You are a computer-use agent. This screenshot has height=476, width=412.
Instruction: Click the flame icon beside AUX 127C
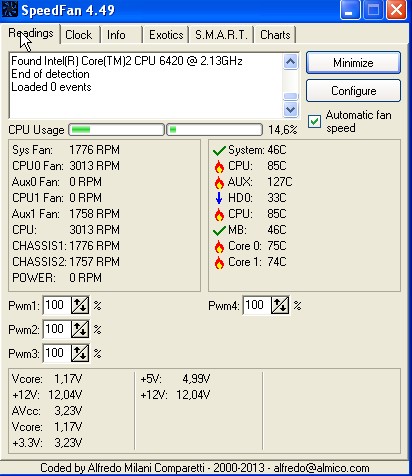coord(219,182)
